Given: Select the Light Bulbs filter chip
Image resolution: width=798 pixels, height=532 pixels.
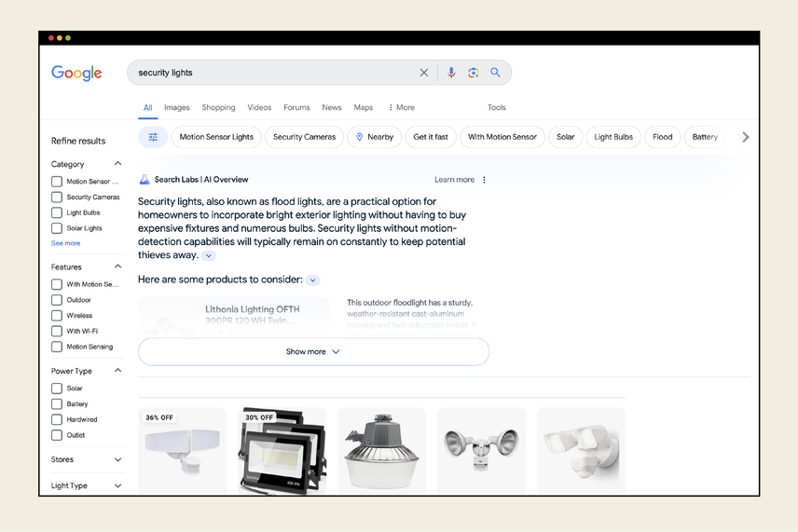Looking at the screenshot, I should click(613, 137).
